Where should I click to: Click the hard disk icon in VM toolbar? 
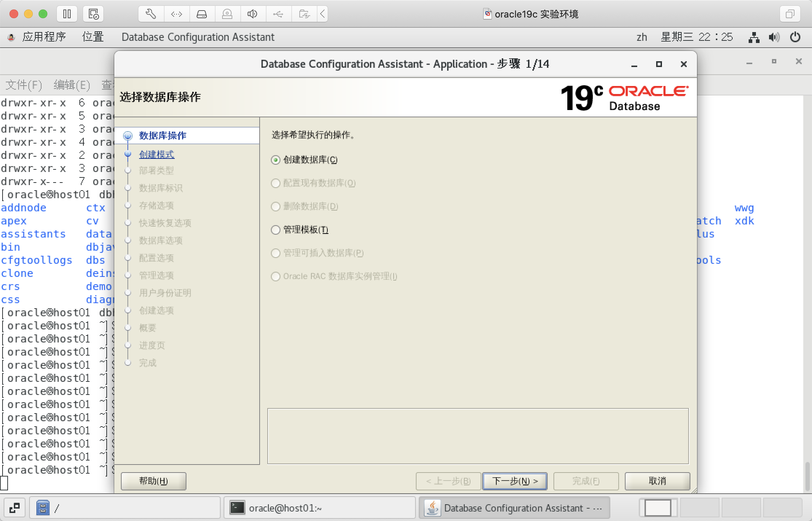(202, 14)
